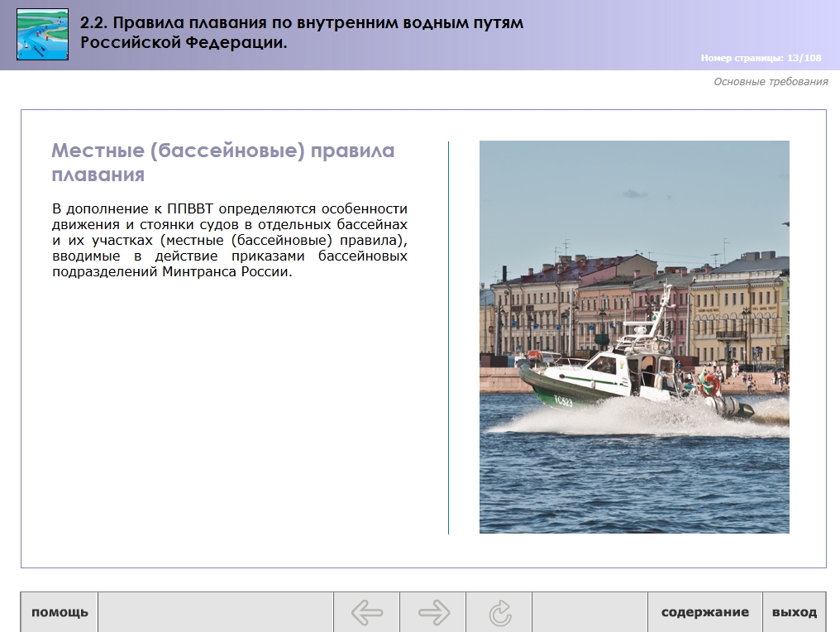This screenshot has height=632, width=840.
Task: Click the heading "Местные (бассейновые) правила плавания"
Action: (222, 162)
